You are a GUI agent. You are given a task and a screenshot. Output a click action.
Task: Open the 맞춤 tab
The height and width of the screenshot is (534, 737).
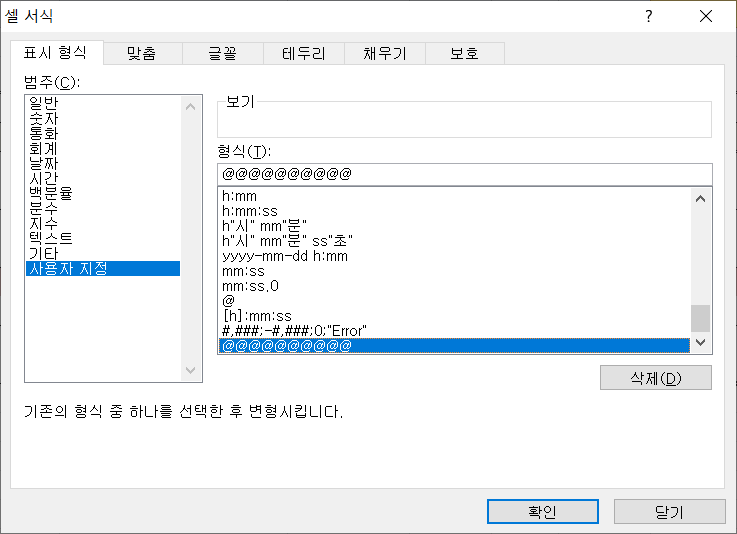coord(141,53)
